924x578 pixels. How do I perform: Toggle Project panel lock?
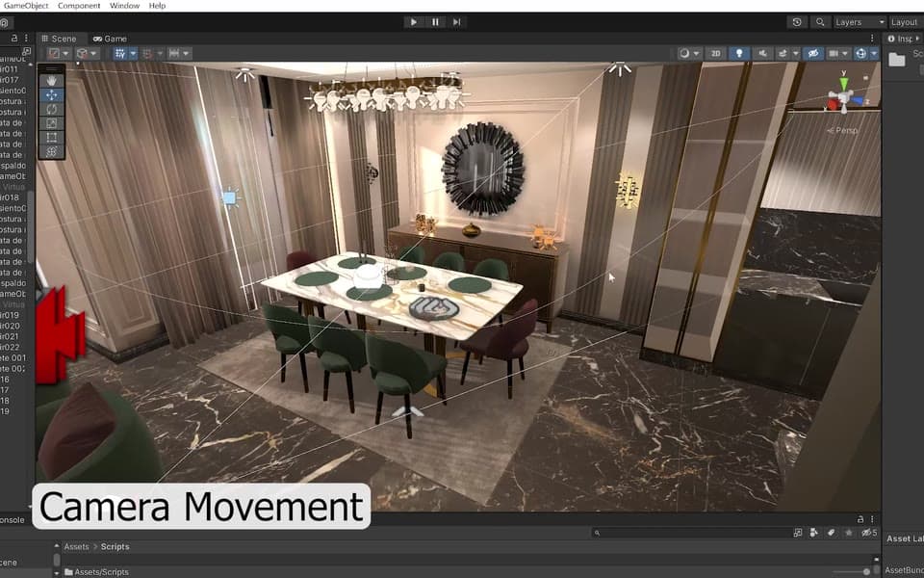[x=860, y=519]
